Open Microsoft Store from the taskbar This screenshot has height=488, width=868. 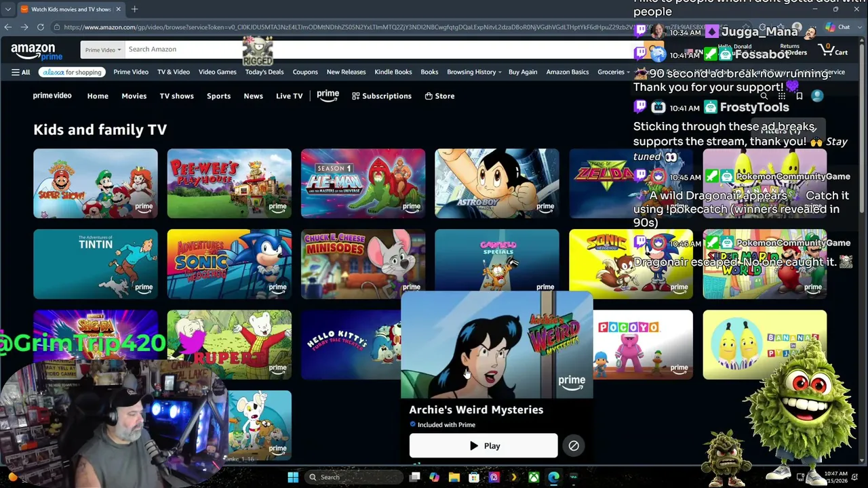click(x=474, y=477)
